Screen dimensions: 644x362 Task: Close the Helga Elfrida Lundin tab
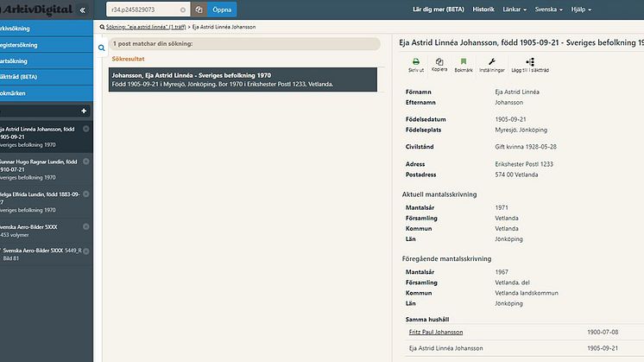(85, 193)
